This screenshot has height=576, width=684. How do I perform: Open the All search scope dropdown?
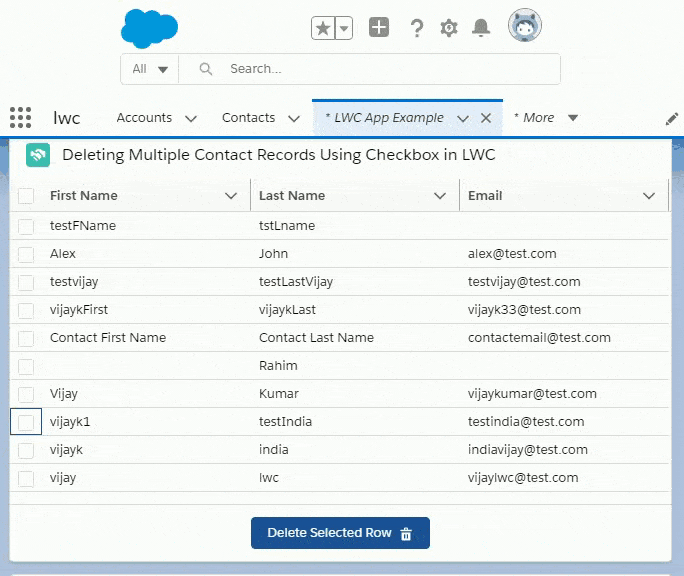(150, 69)
